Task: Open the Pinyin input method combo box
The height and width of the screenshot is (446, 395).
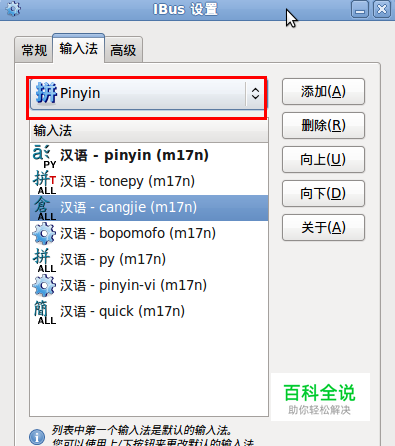Action: (x=148, y=94)
